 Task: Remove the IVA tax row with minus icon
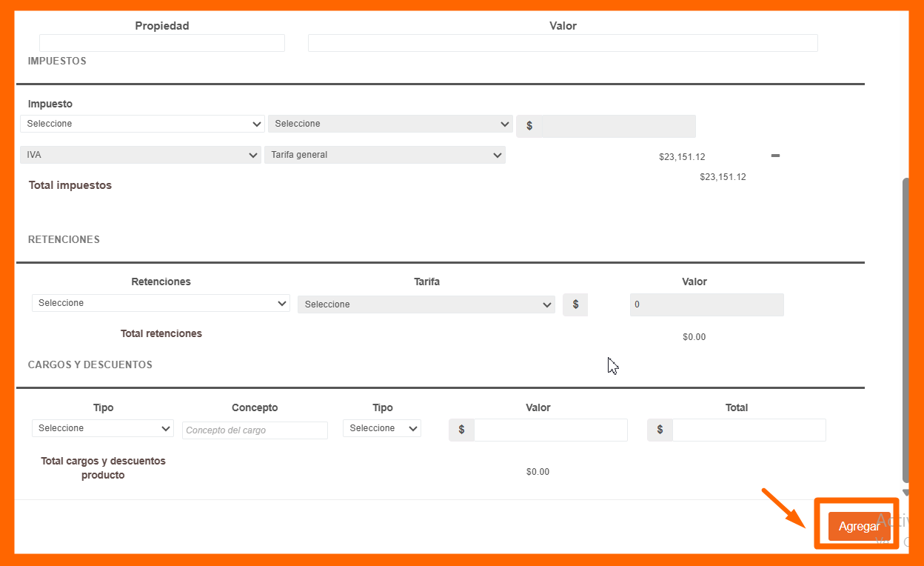775,156
